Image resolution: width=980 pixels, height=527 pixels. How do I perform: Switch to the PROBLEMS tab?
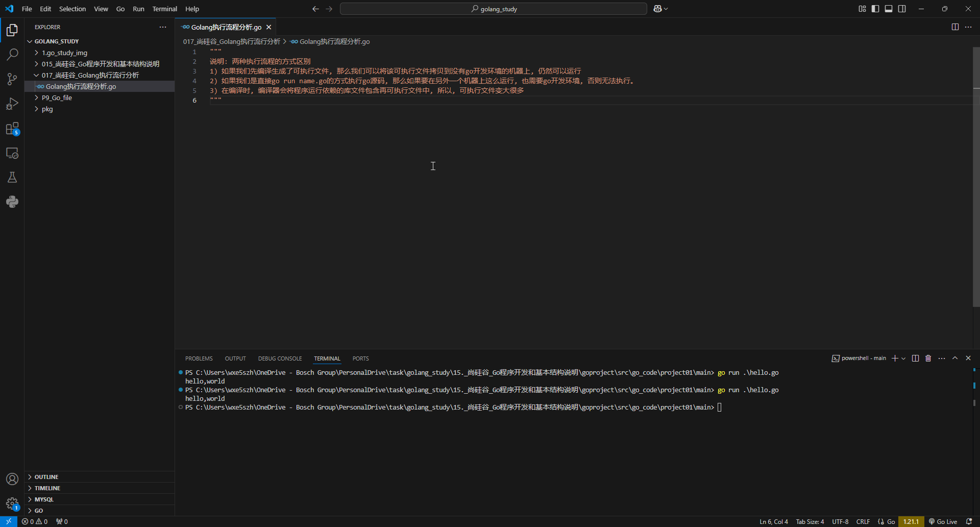[199, 358]
